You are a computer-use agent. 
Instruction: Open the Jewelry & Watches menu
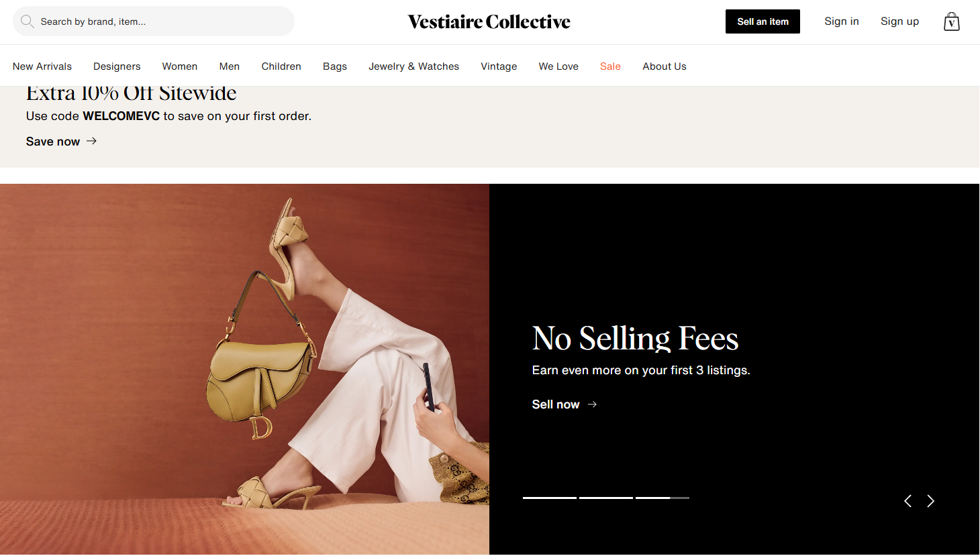(413, 66)
